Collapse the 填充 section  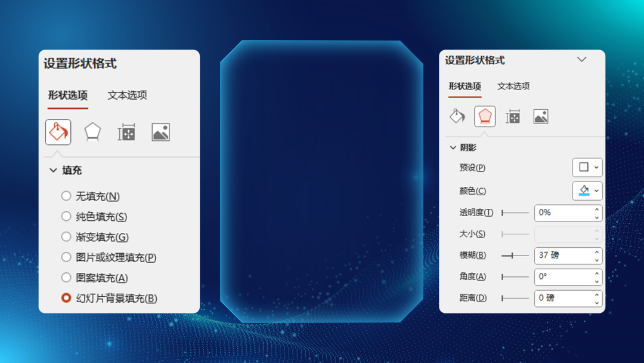(53, 170)
